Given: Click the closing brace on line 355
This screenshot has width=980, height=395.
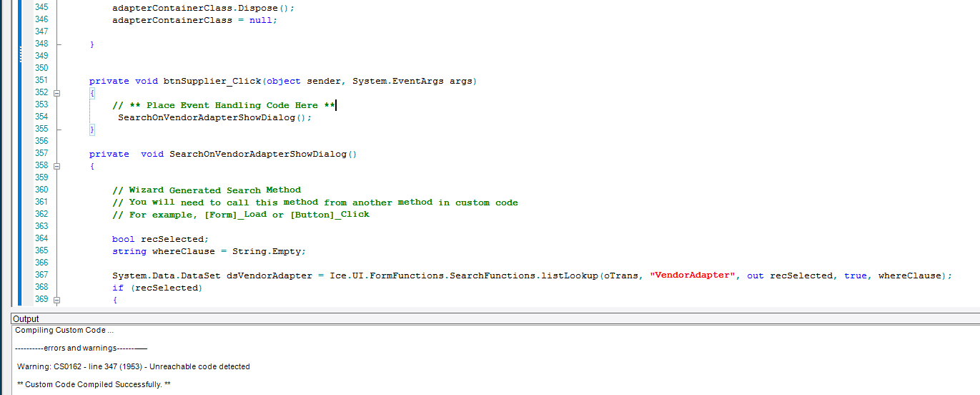Looking at the screenshot, I should pyautogui.click(x=92, y=130).
